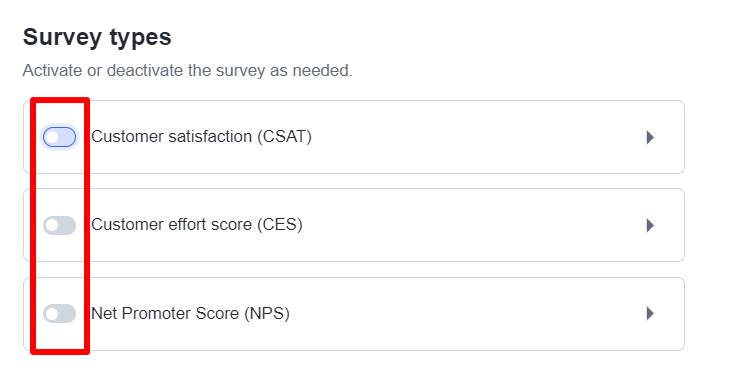
Task: Click the Customer satisfaction (CSAT) label
Action: point(202,136)
